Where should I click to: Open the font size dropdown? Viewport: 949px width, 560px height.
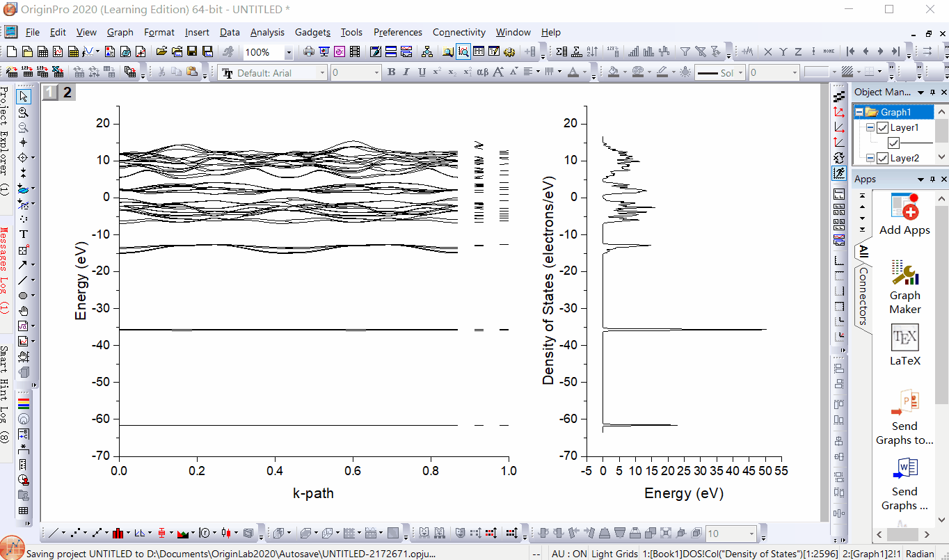376,73
